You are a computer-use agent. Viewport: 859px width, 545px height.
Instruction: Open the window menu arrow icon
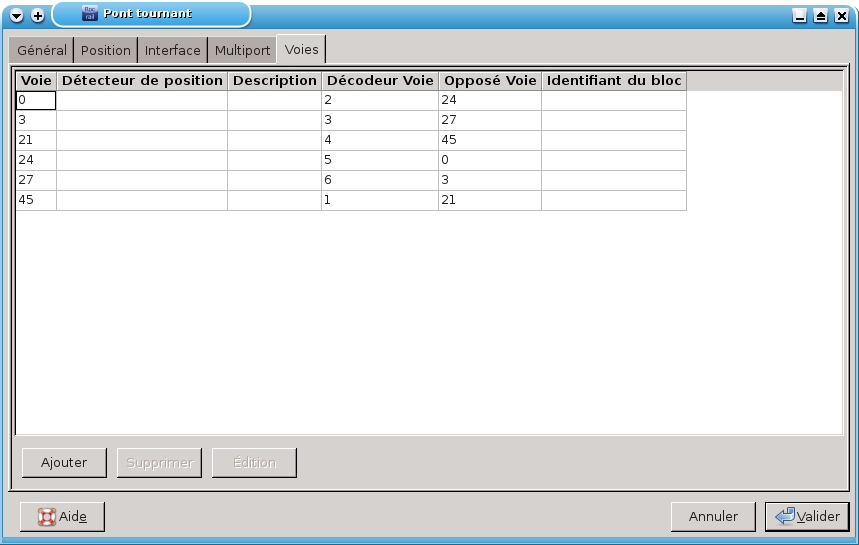pyautogui.click(x=17, y=15)
